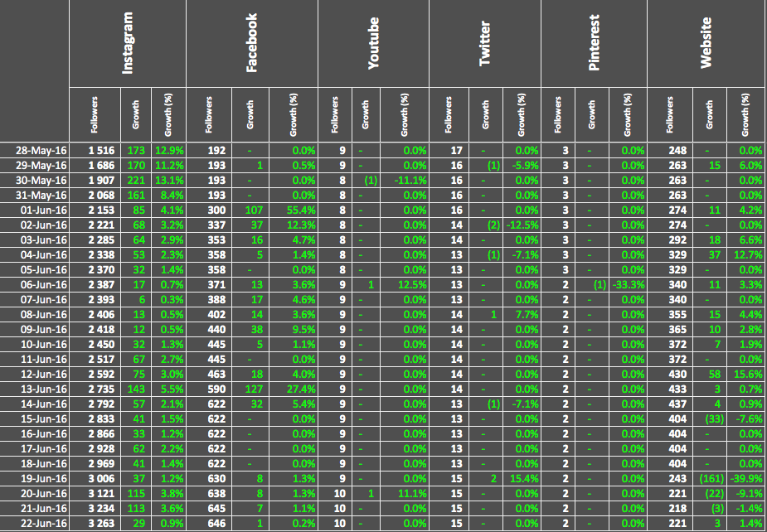Select Instagram followers cell 3 006
This screenshot has height=532, width=767.
tap(95, 479)
